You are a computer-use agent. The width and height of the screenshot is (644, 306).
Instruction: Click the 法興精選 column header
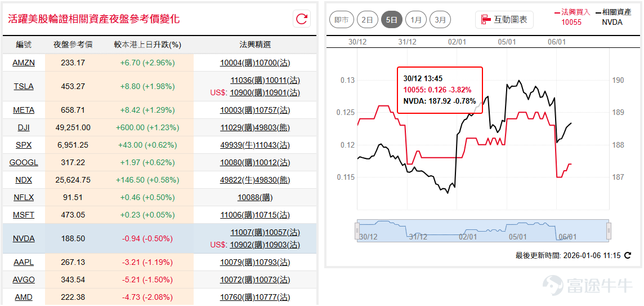tap(255, 45)
